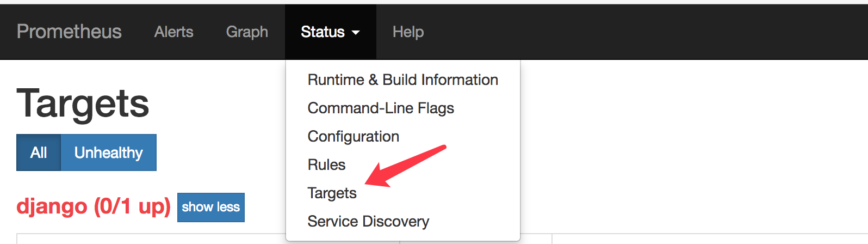Select Runtime & Build Information
The image size is (868, 244).
tap(403, 80)
